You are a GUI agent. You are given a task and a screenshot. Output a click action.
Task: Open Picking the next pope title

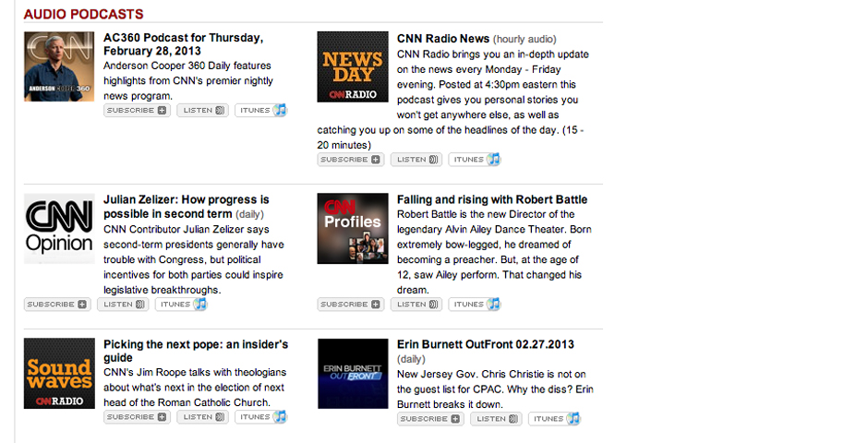pyautogui.click(x=196, y=351)
